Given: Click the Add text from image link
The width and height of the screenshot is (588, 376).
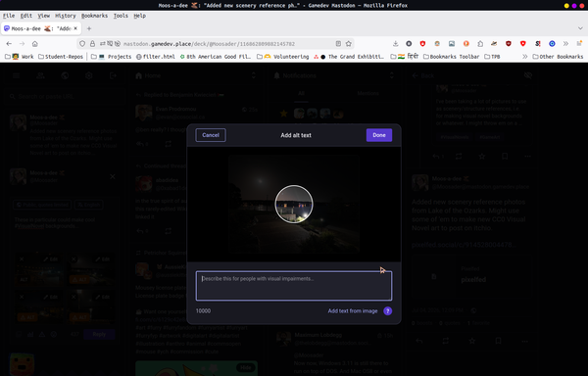Looking at the screenshot, I should [x=353, y=310].
